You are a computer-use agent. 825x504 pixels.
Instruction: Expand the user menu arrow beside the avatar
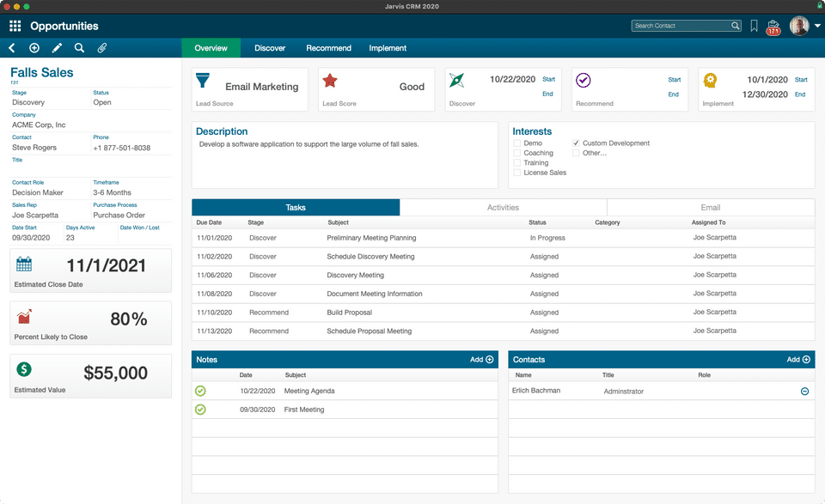(x=817, y=25)
